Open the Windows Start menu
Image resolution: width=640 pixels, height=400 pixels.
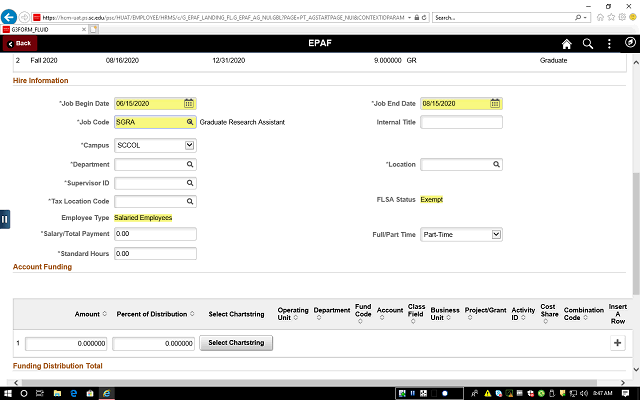click(8, 393)
